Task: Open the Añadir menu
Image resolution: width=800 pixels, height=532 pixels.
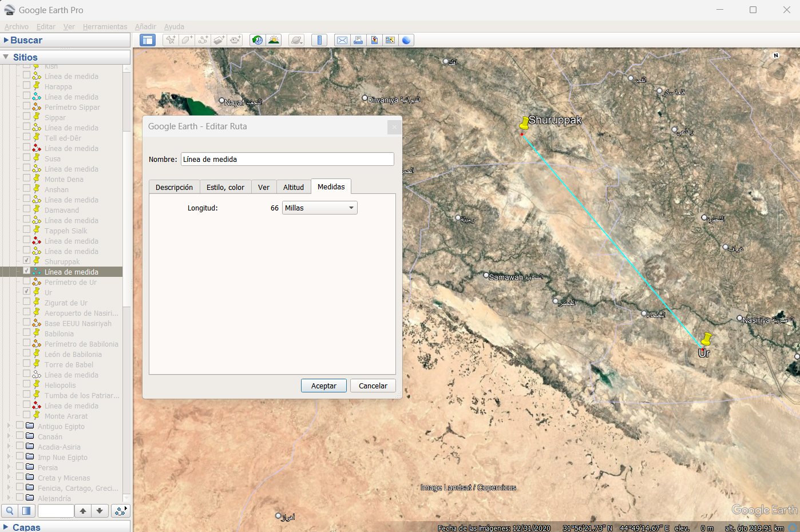Action: [145, 26]
